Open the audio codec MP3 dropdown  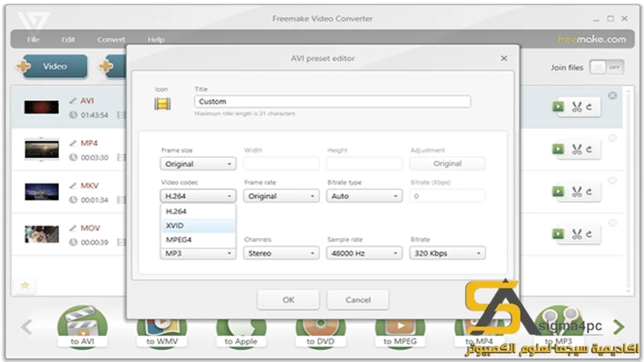pyautogui.click(x=198, y=254)
